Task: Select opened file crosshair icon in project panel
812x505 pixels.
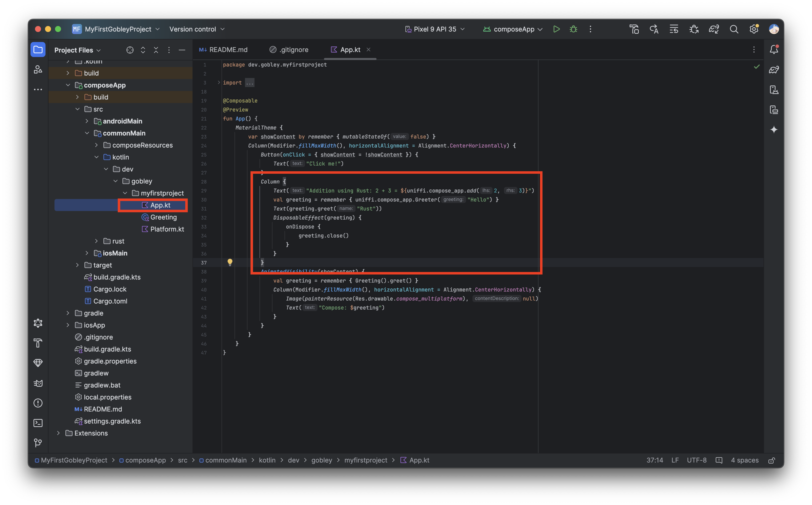Action: 130,50
